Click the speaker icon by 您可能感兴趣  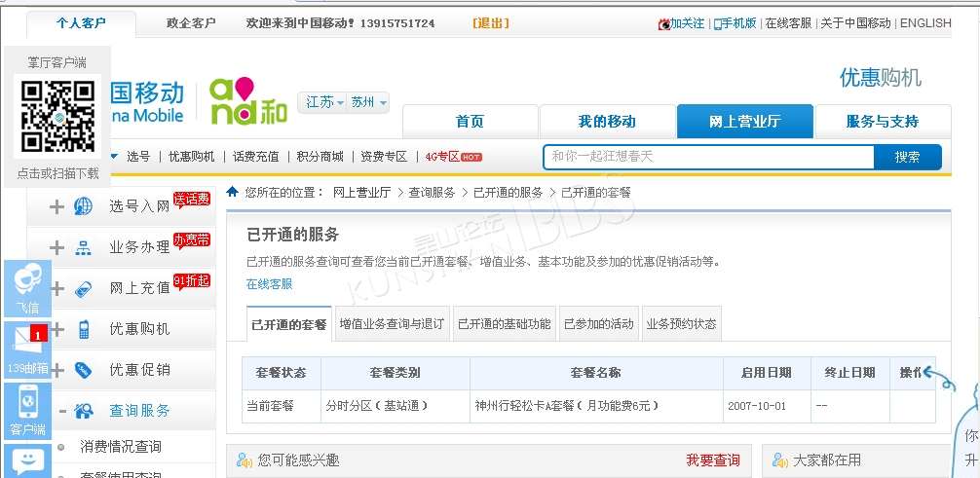244,460
